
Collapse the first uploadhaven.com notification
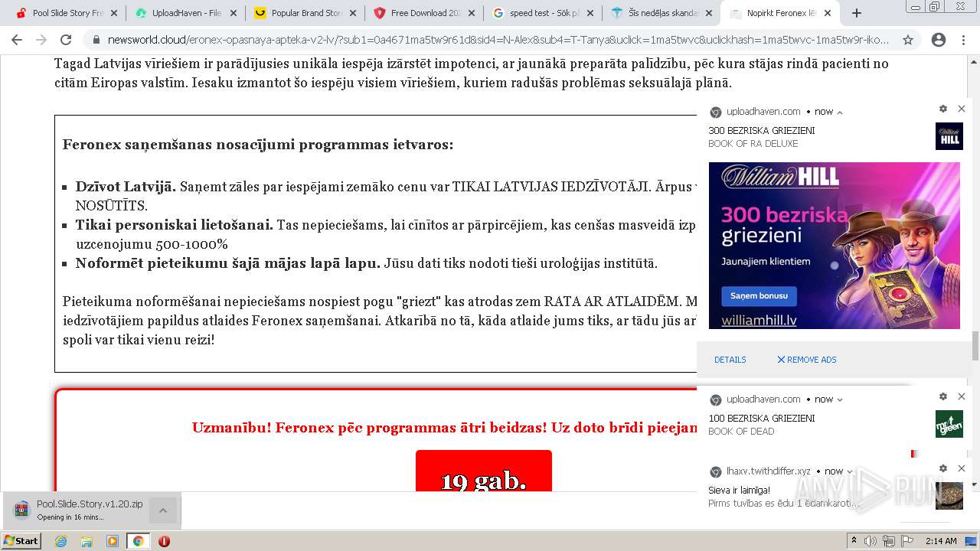[840, 112]
